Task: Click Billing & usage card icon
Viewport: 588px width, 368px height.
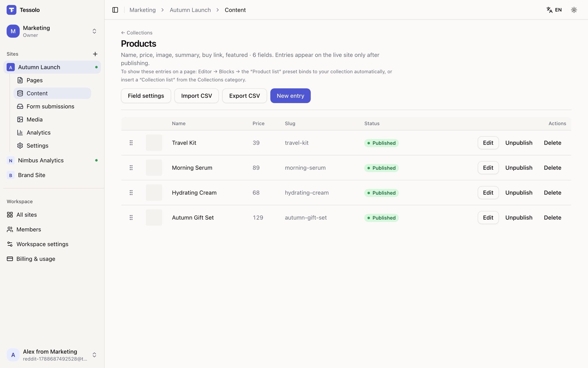Action: 10,259
